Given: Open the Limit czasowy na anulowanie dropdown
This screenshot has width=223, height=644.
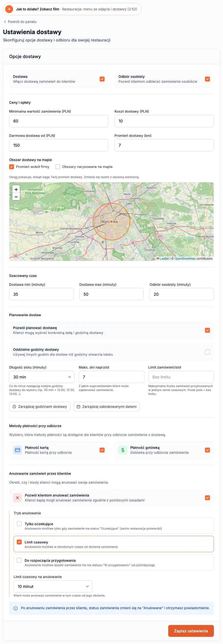Looking at the screenshot, I should 53,586.
